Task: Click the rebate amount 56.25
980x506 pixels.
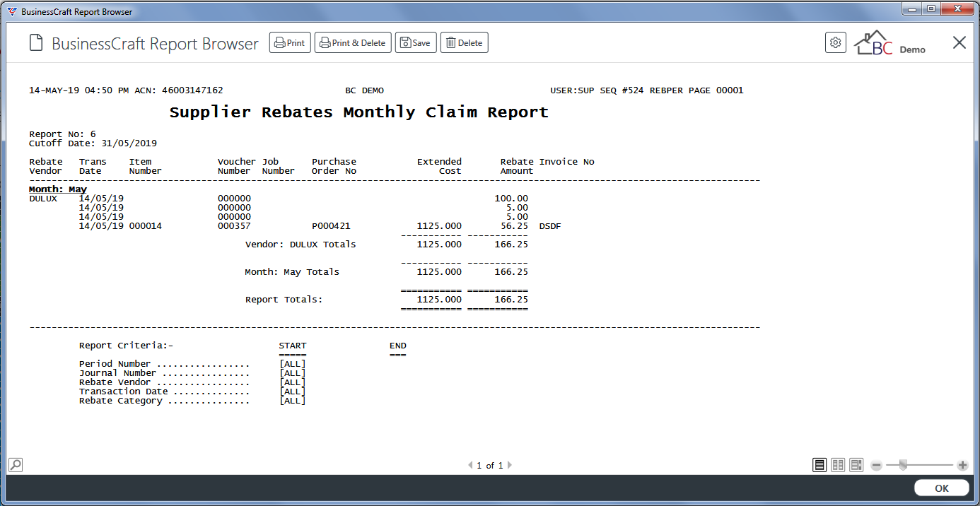Action: tap(514, 226)
